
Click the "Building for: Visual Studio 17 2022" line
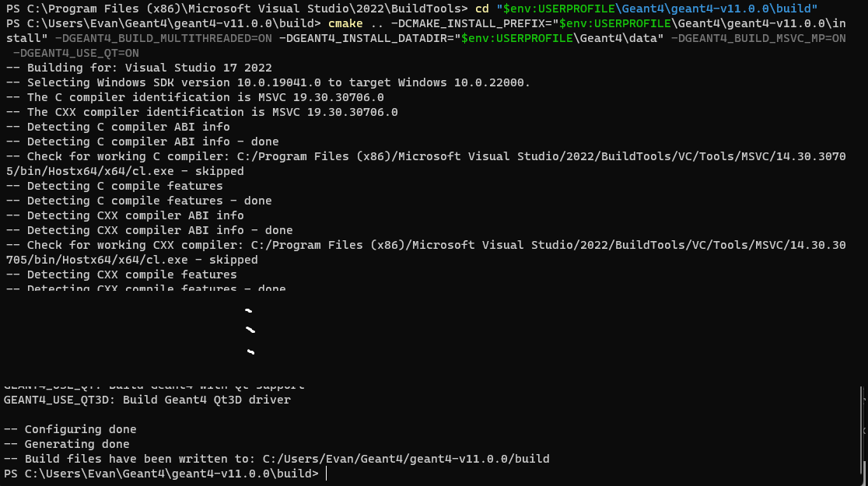click(138, 68)
